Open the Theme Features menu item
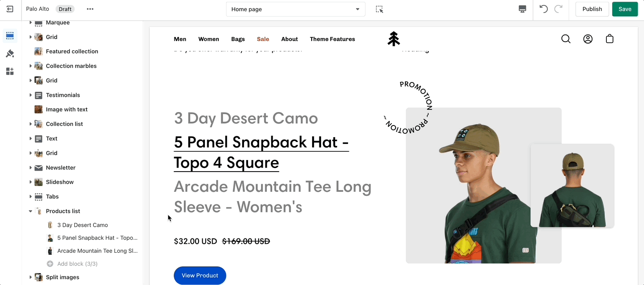This screenshot has width=644, height=285. (x=332, y=39)
